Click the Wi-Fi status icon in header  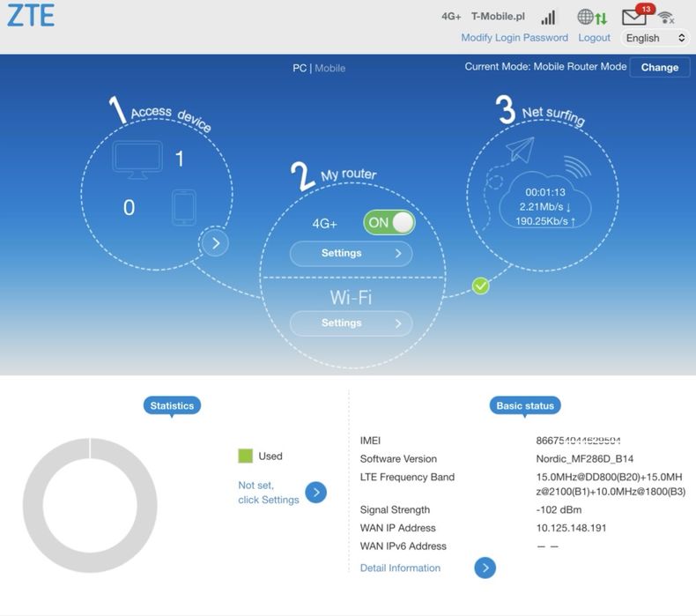[x=666, y=18]
